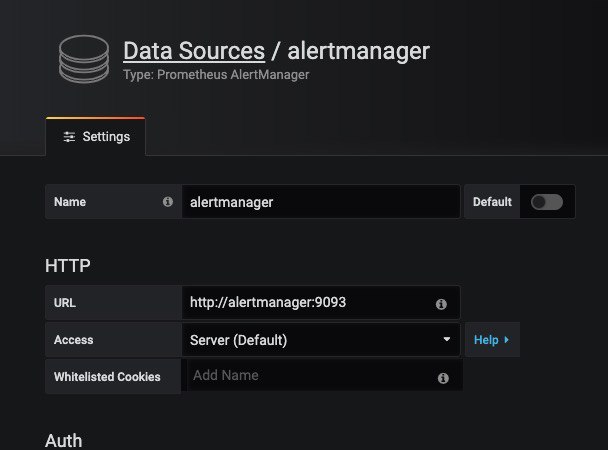
Task: Switch to the Settings tab
Action: [x=95, y=137]
